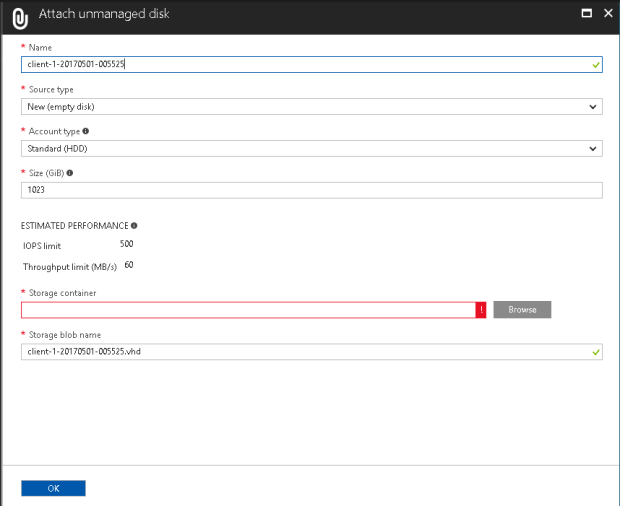Close the Attach unmanaged disk blade
The image size is (620, 506).
tap(606, 14)
